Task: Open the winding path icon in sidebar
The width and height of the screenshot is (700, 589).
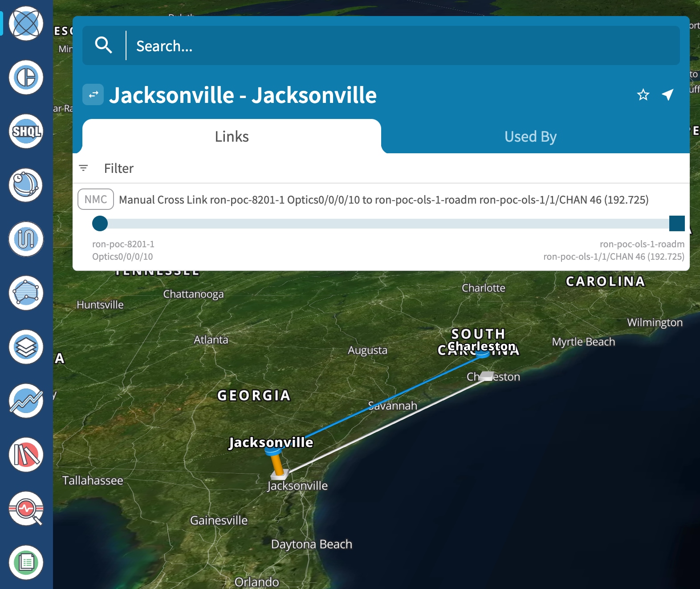Action: (26, 239)
